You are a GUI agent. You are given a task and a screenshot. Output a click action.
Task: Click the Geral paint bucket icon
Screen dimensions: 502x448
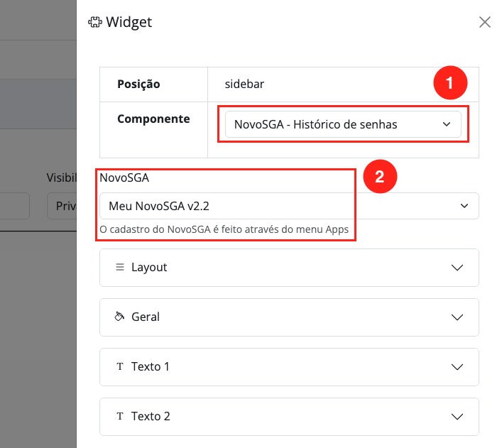pyautogui.click(x=119, y=317)
